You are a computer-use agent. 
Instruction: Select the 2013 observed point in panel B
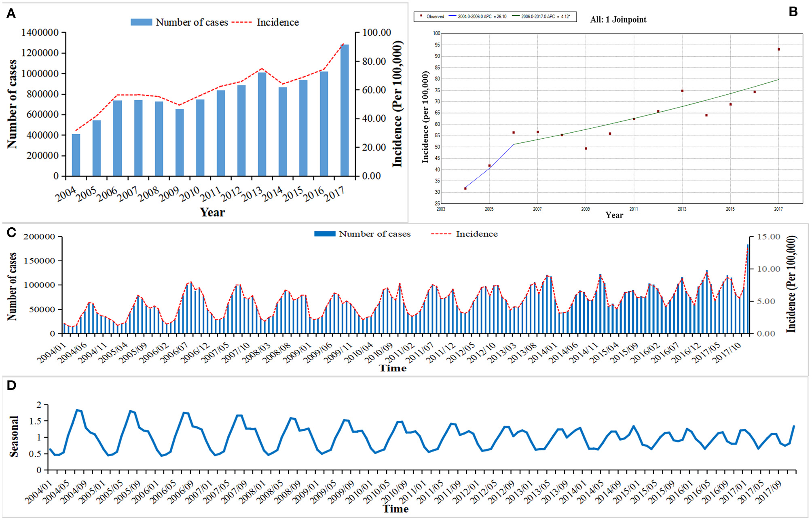[682, 91]
